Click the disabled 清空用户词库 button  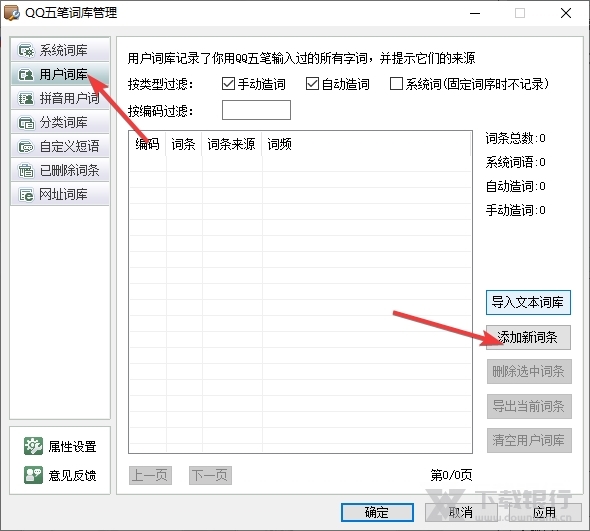529,440
